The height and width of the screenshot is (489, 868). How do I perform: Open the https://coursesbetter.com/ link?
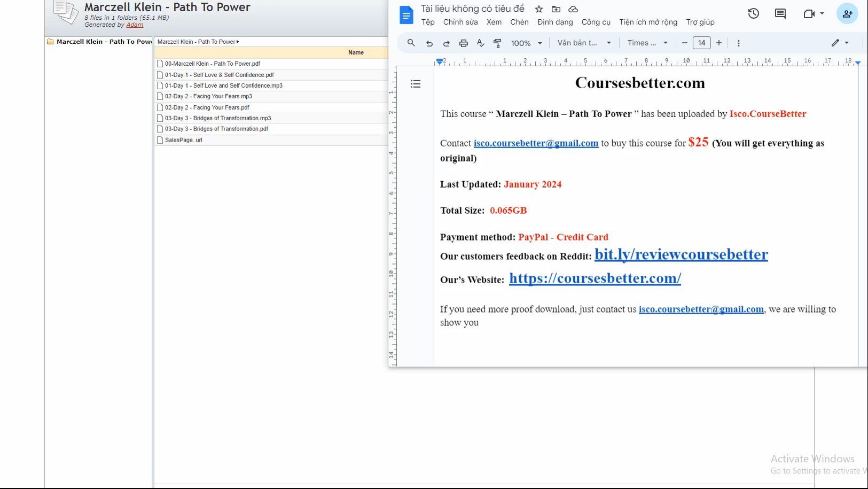coord(595,278)
